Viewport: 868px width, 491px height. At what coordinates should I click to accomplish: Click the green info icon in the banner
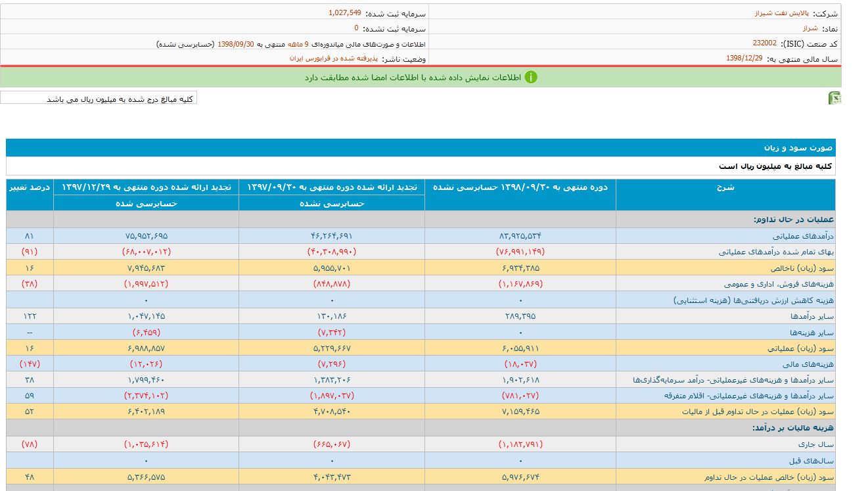[530, 77]
